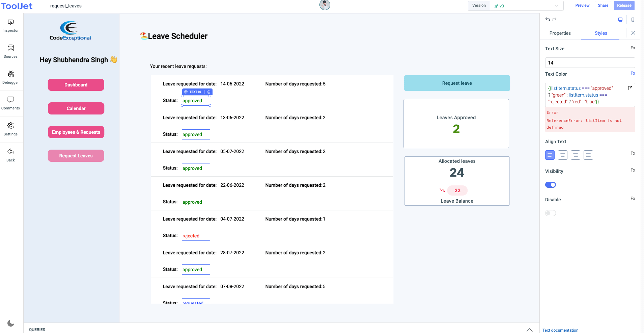Open the Version dropdown showing v3
The height and width of the screenshot is (333, 644).
(x=527, y=5)
